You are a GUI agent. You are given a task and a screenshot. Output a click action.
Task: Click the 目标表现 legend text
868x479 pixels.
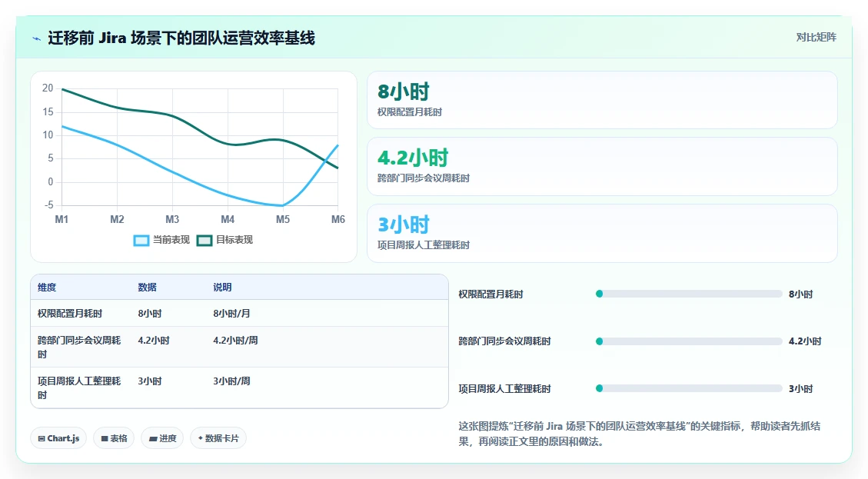click(x=234, y=240)
